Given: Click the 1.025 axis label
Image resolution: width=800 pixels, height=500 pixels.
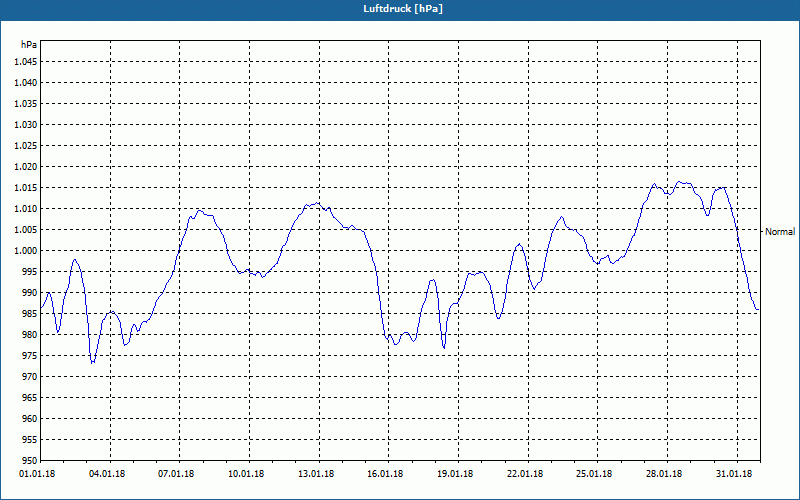Looking at the screenshot, I should (x=26, y=145).
